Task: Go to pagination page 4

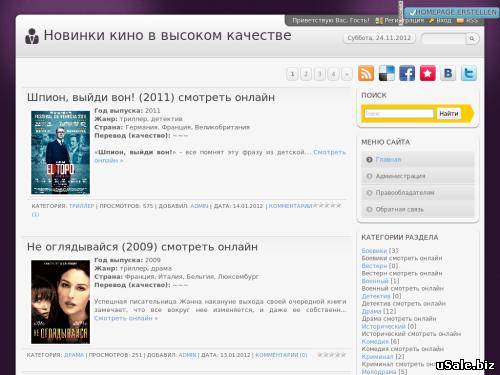Action: click(x=333, y=74)
